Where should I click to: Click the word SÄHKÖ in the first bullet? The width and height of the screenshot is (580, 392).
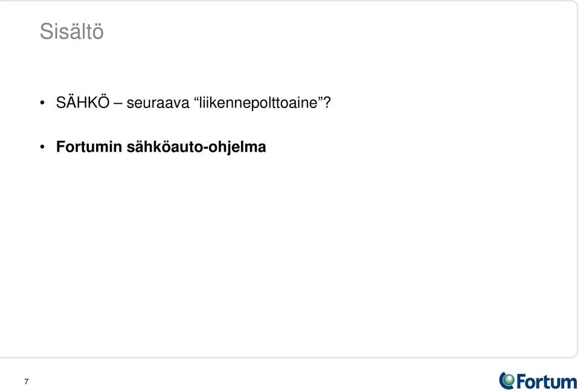[x=83, y=103]
